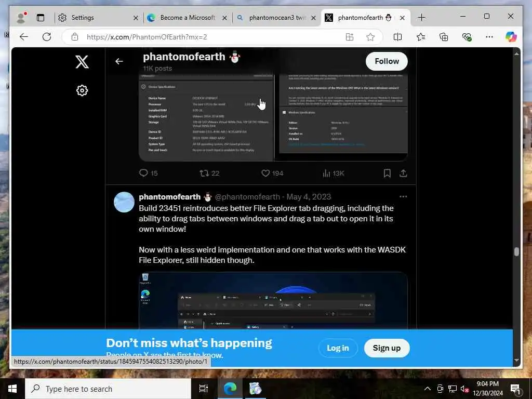Click the x.com address bar URL
This screenshot has width=532, height=399.
point(147,37)
